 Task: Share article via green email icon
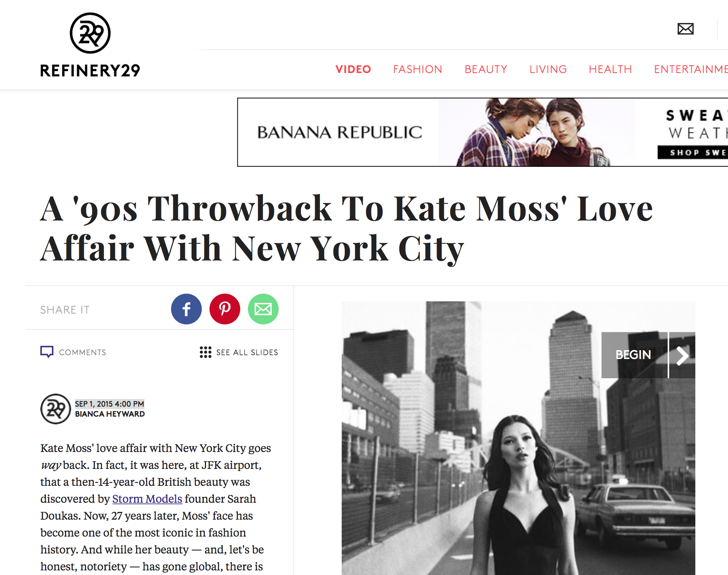(x=263, y=309)
